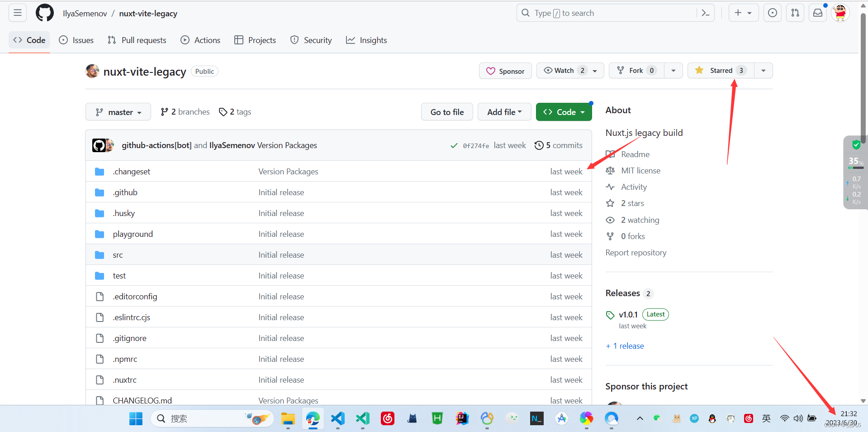Viewport: 868px width, 432px height.
Task: Open the .husky folder
Action: click(x=124, y=213)
